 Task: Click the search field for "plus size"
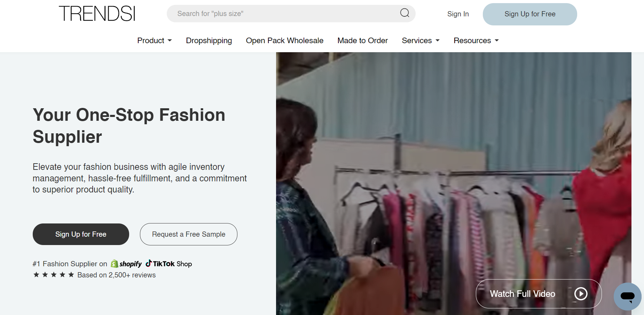pyautogui.click(x=291, y=14)
